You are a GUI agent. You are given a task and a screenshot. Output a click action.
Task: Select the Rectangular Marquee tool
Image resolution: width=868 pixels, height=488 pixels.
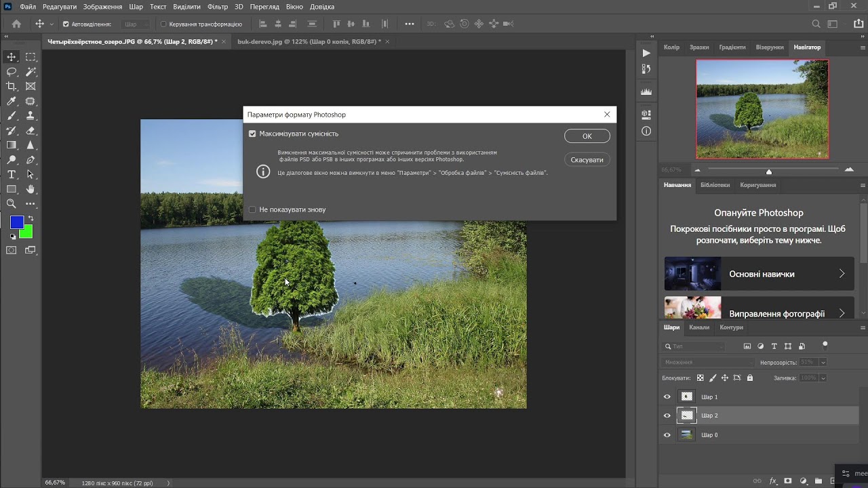pyautogui.click(x=31, y=57)
